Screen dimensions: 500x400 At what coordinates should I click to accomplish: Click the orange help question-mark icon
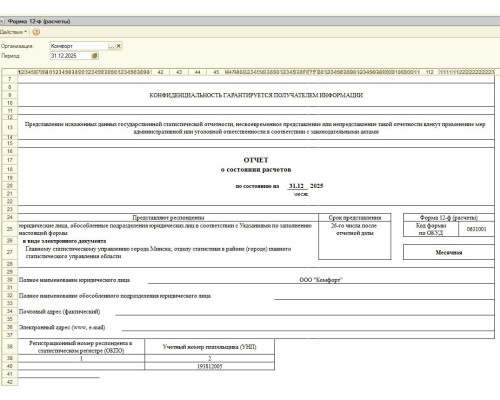[36, 32]
